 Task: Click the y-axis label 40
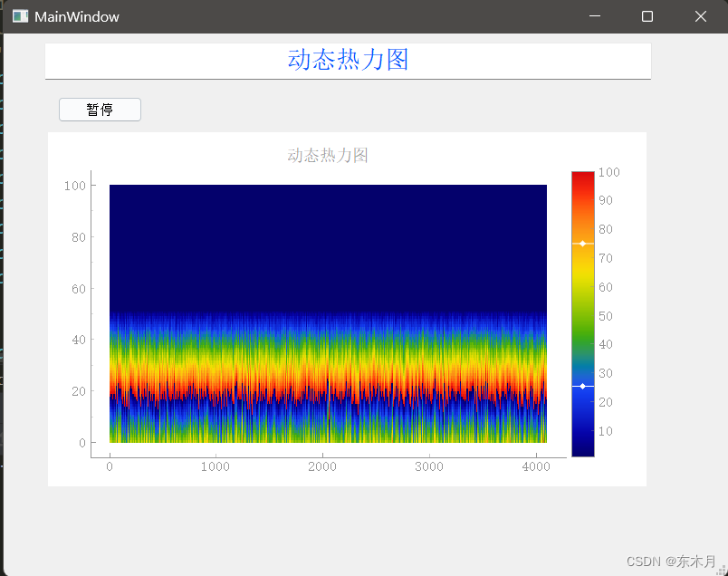point(79,340)
